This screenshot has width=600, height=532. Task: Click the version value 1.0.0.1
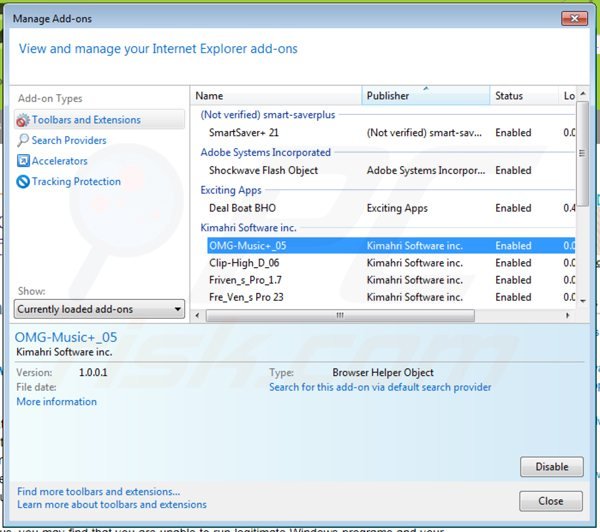pos(93,372)
